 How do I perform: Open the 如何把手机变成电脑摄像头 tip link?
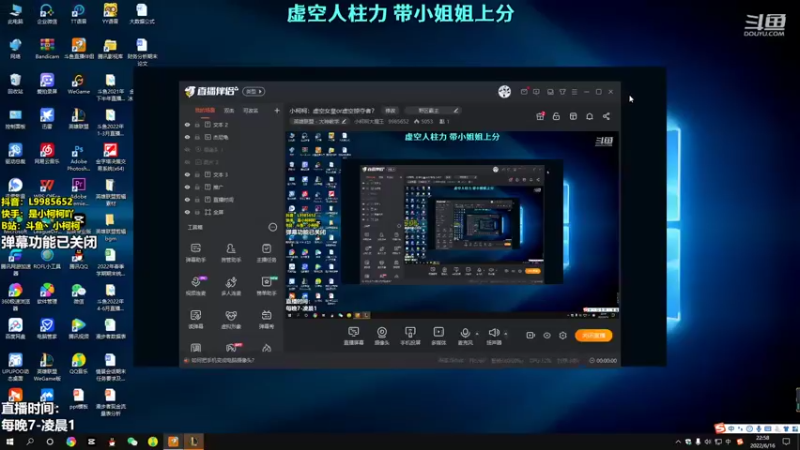[223, 360]
